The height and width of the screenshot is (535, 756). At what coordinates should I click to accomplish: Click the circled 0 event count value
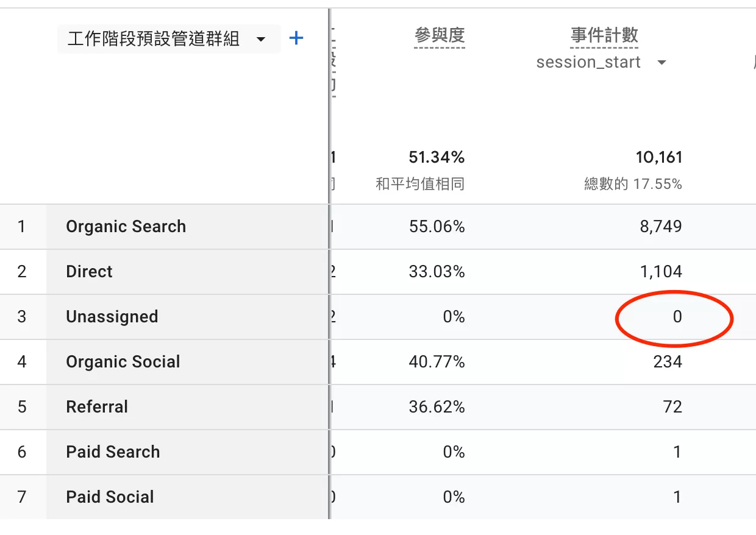click(x=677, y=317)
